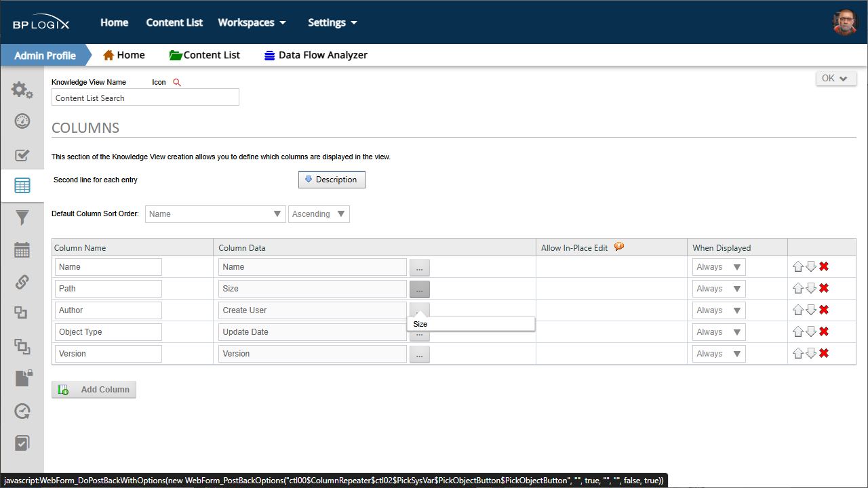Open the chain link sidebar icon

(22, 281)
